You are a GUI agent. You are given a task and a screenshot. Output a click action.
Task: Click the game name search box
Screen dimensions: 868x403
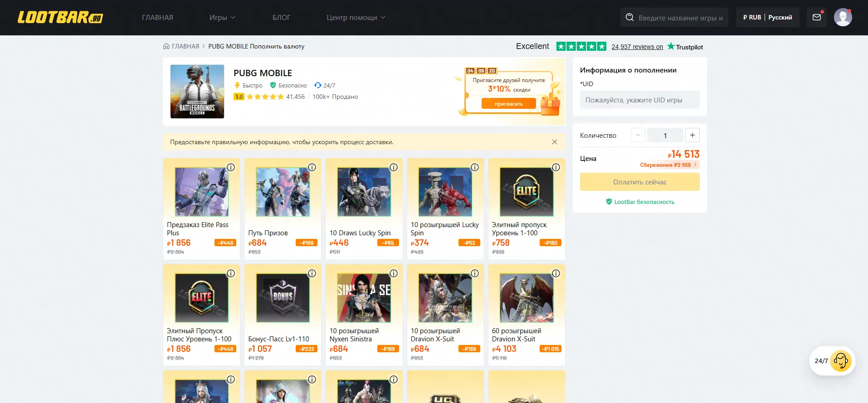pyautogui.click(x=674, y=17)
